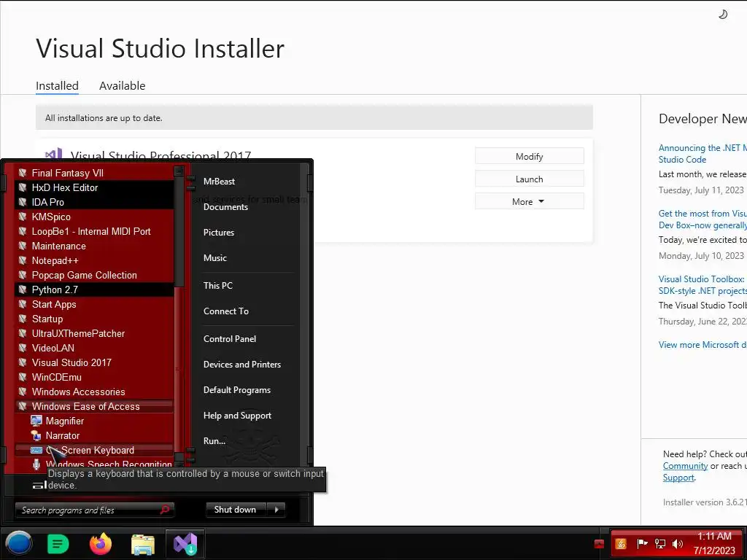Click the Modify button

point(529,156)
